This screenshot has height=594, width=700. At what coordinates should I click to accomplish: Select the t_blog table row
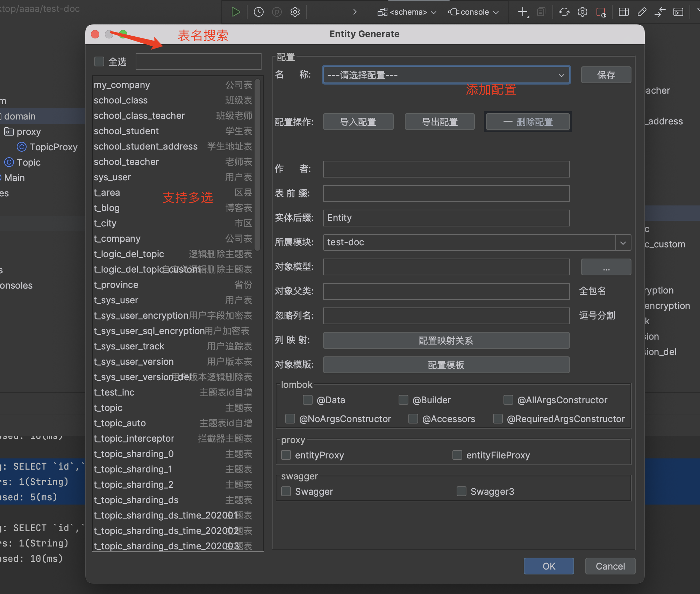(x=173, y=208)
